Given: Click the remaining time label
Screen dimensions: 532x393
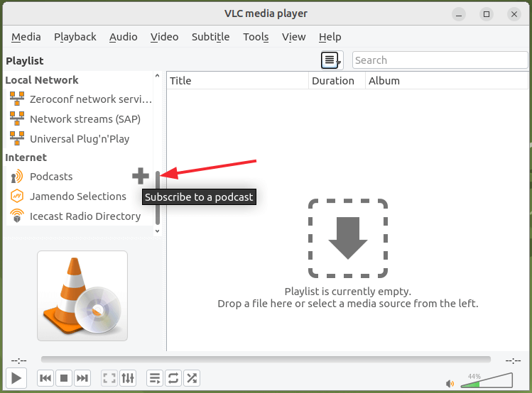Looking at the screenshot, I should (513, 360).
